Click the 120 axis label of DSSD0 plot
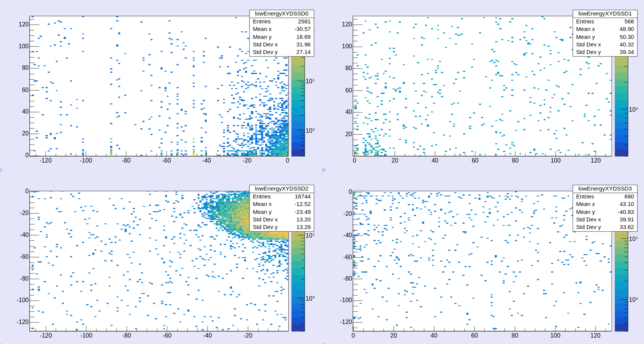 pyautogui.click(x=24, y=24)
